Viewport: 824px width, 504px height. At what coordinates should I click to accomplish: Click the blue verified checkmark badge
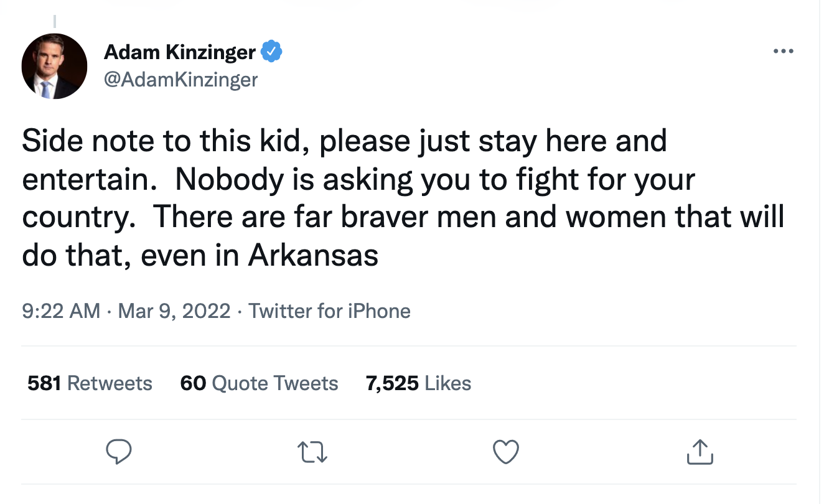(271, 52)
